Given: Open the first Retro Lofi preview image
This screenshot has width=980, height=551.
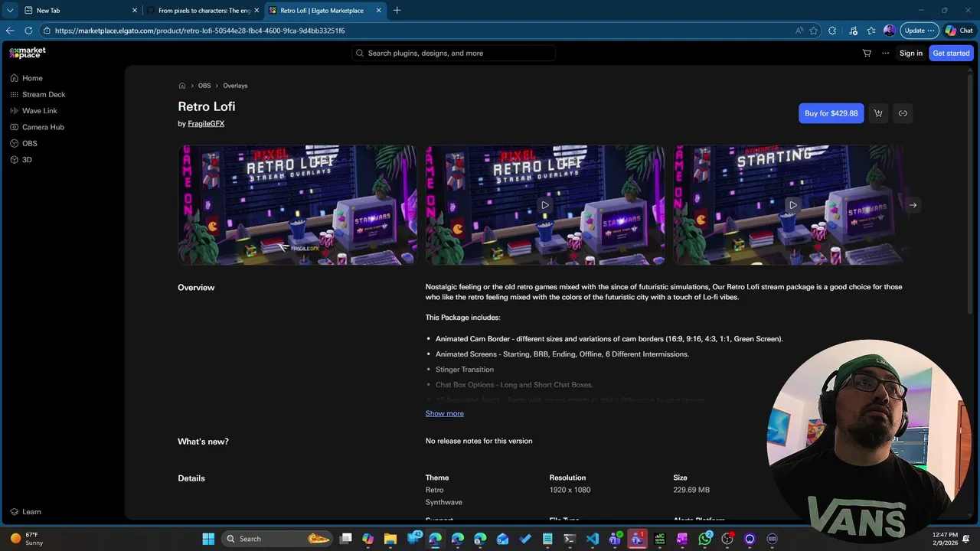Looking at the screenshot, I should pyautogui.click(x=298, y=205).
